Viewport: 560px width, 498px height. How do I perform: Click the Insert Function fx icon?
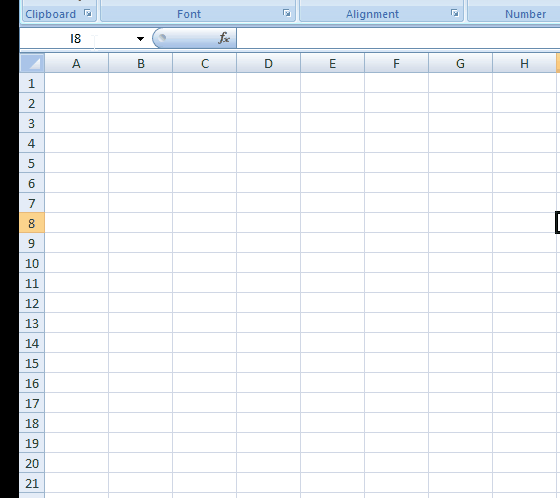(224, 38)
